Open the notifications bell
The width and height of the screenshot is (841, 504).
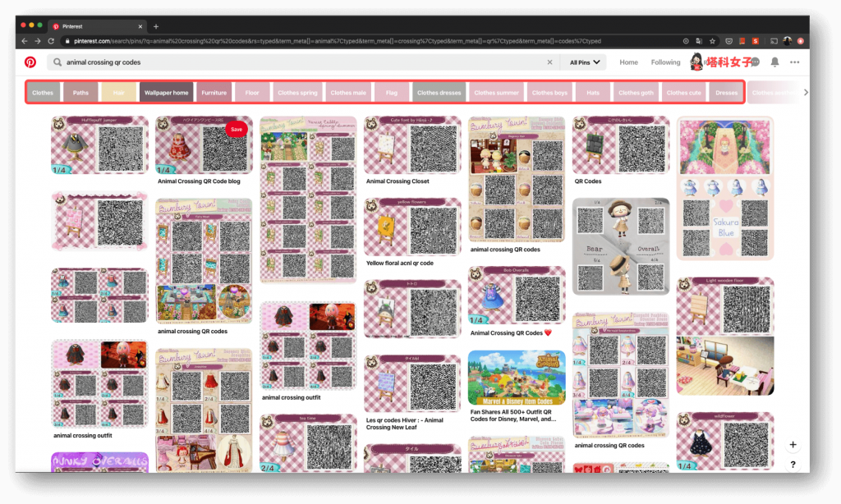(774, 62)
